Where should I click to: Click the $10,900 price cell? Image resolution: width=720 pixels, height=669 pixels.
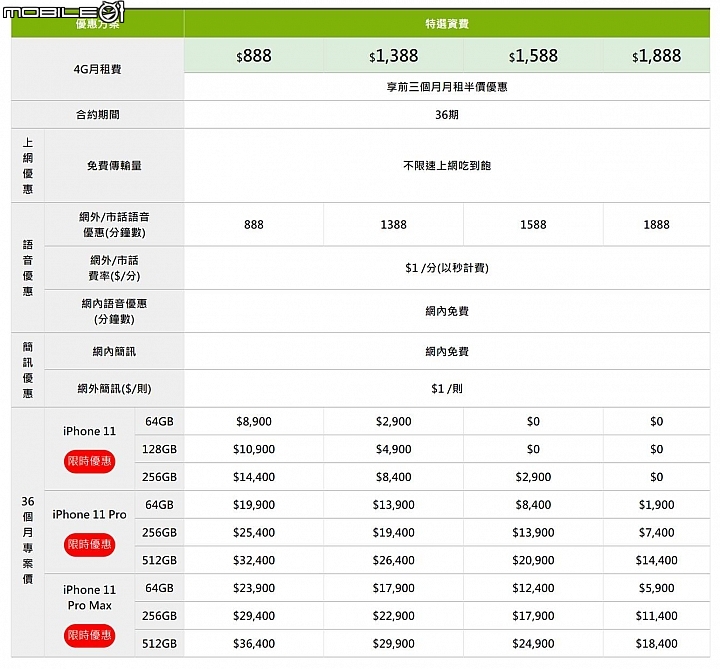[253, 449]
